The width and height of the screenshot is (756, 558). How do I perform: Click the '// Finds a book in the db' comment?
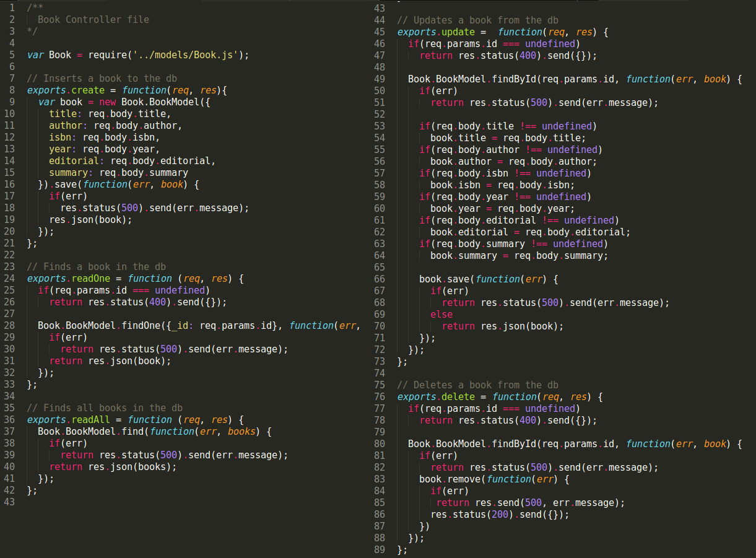(x=96, y=266)
